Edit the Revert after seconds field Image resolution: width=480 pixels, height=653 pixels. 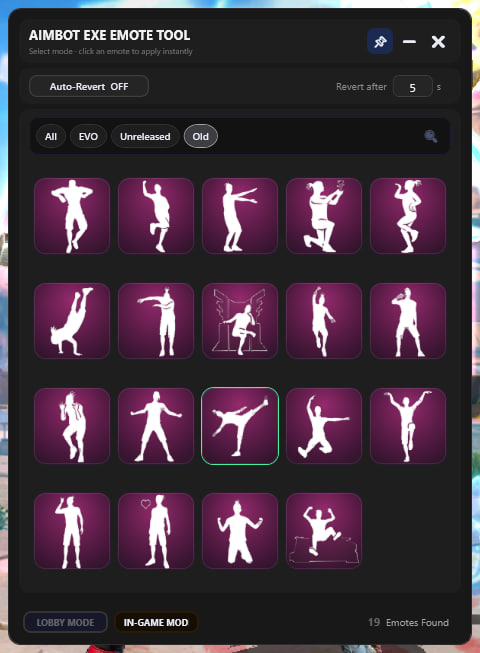tap(413, 87)
